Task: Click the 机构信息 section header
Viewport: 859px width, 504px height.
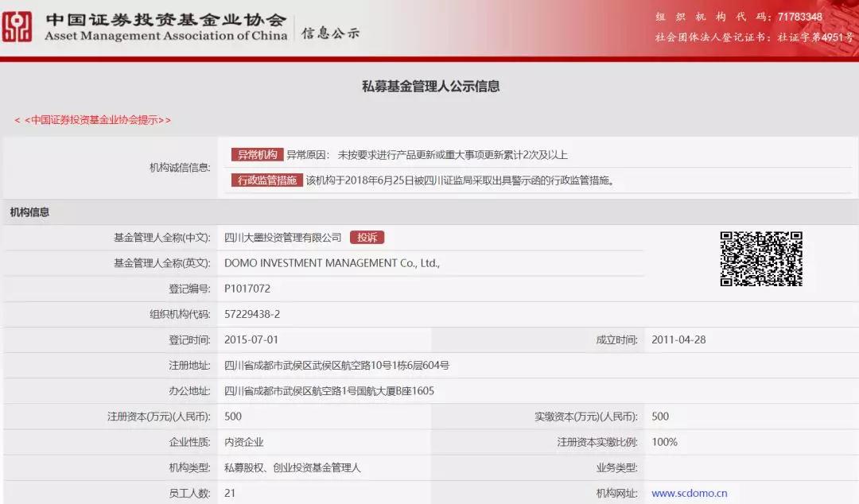Action: (x=29, y=212)
